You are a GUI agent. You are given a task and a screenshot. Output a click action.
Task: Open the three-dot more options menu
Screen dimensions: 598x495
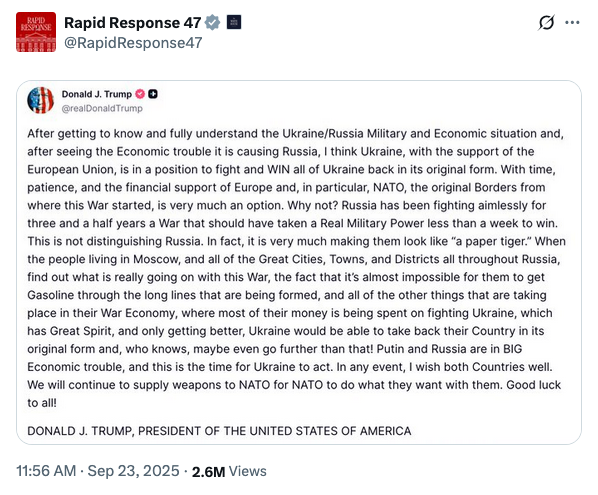[572, 23]
